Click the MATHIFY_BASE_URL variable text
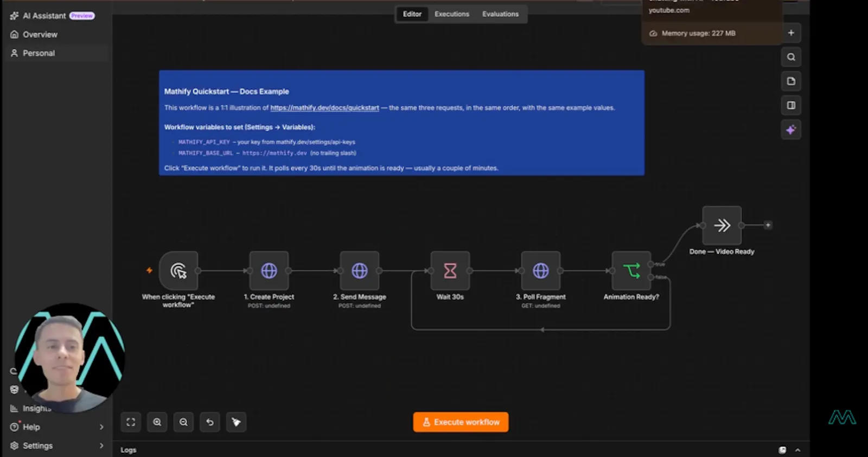 tap(206, 153)
